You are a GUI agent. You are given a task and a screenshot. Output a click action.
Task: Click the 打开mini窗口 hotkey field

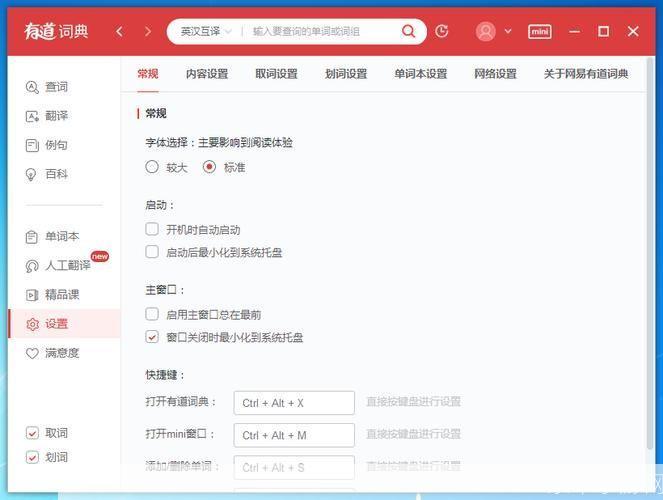tap(294, 435)
